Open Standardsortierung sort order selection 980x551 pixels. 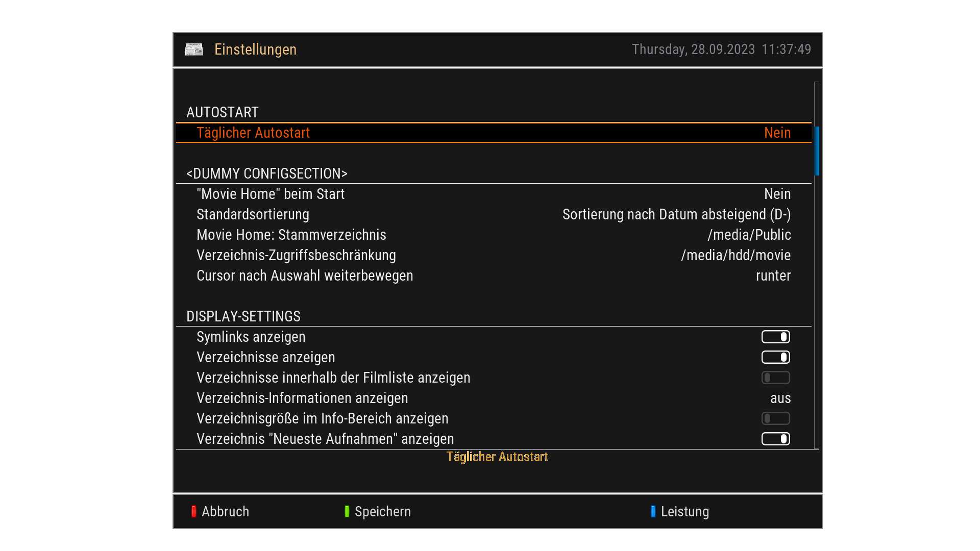[x=676, y=214]
